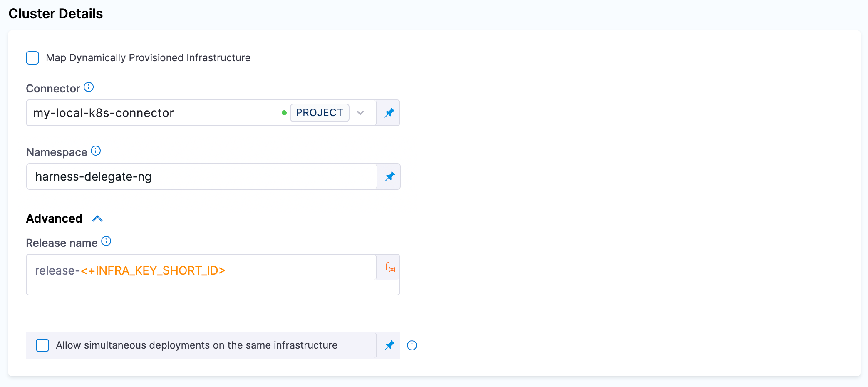Collapse the Advanced section

98,218
